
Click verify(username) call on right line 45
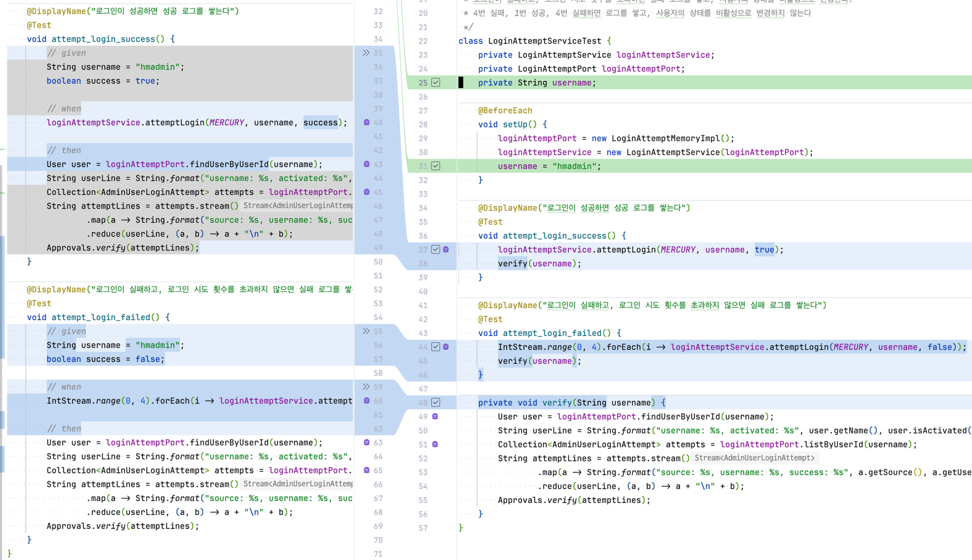click(x=540, y=361)
